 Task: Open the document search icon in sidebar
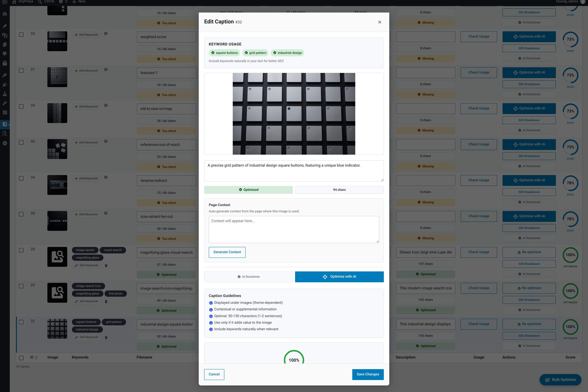(5, 134)
